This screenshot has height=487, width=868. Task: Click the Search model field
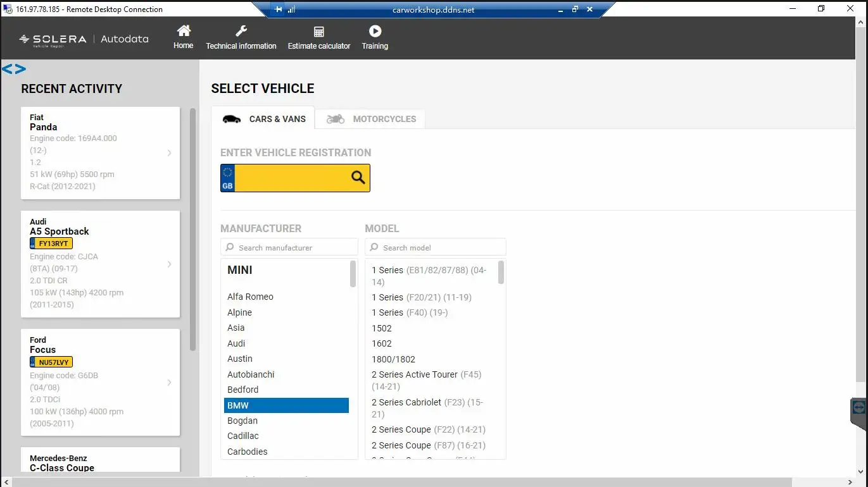tap(436, 247)
